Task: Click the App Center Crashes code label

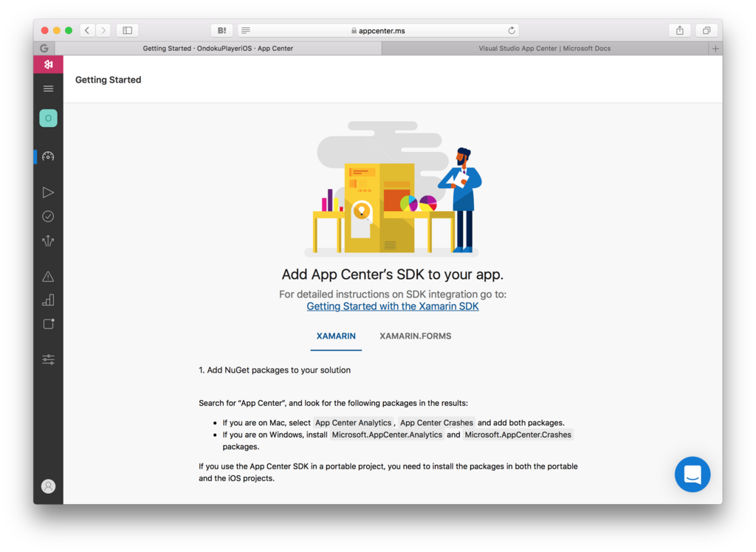Action: point(437,423)
